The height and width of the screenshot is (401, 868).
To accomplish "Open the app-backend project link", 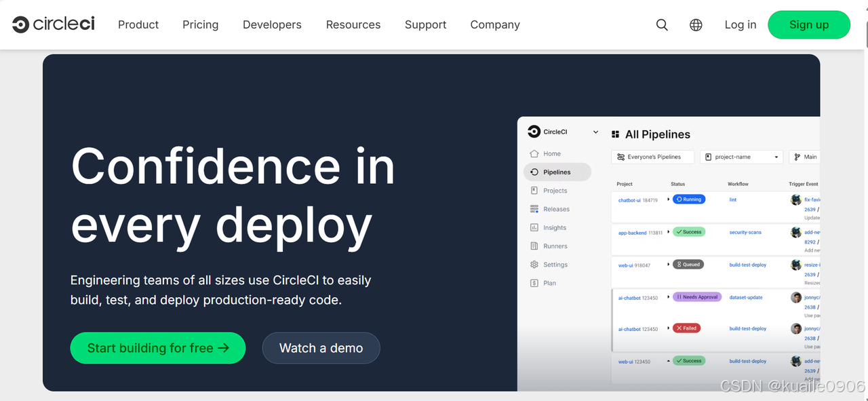I will click(x=633, y=233).
